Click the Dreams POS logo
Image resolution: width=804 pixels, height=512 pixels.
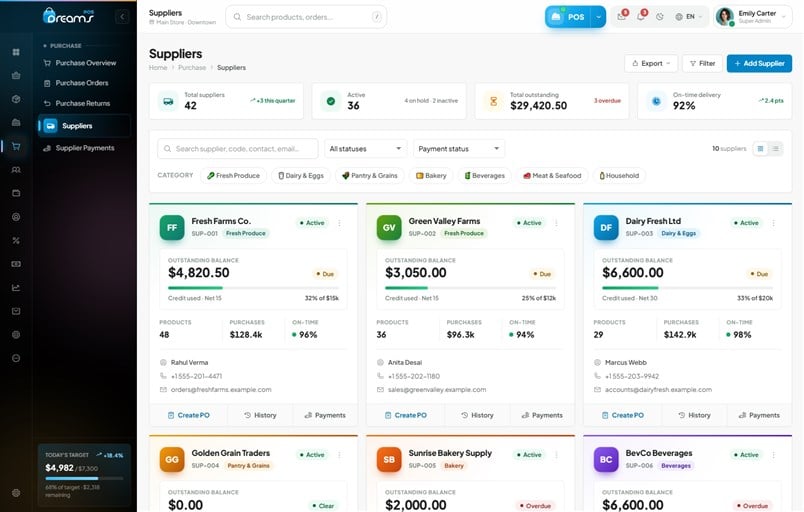pyautogui.click(x=69, y=16)
